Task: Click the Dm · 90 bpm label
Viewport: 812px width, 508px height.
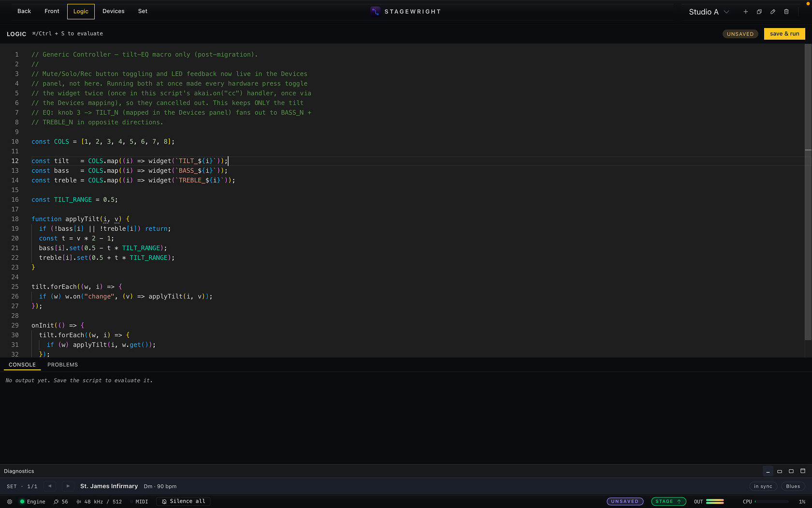Action: click(160, 486)
